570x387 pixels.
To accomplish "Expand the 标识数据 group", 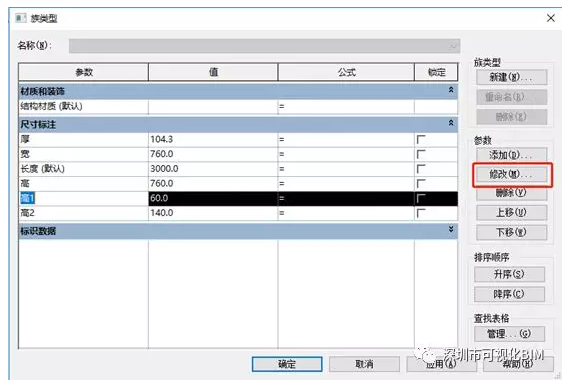I will [451, 229].
